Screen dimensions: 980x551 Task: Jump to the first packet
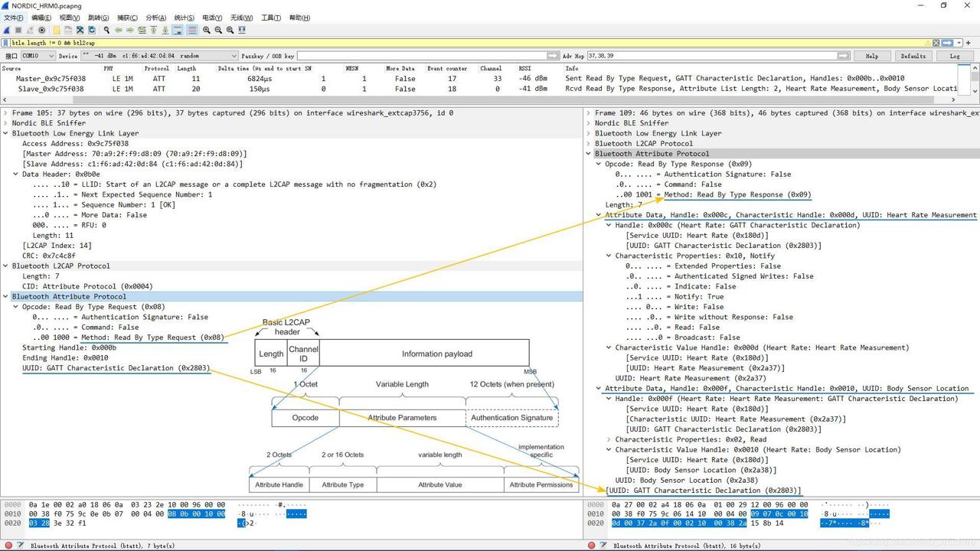click(153, 30)
